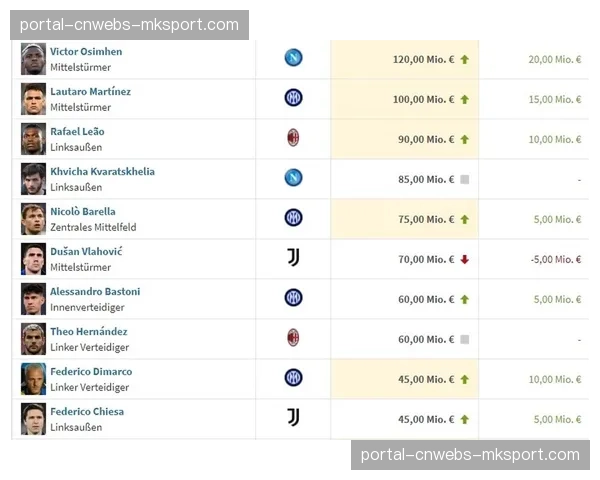Image resolution: width=600 pixels, height=480 pixels.
Task: Click Rafael Leão's 90,00 Mio. € market value
Action: [x=425, y=140]
